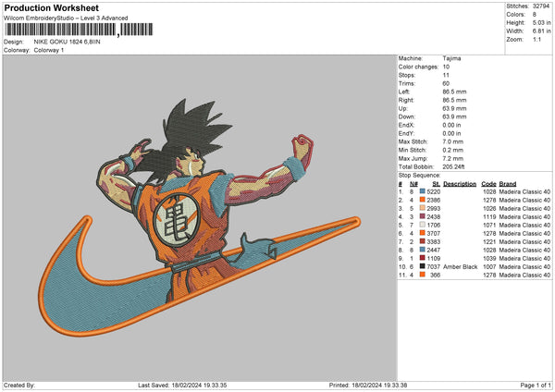The height and width of the screenshot is (392, 555).
Task: Click "Madeira Classic 40" in stop row 11
Action: tap(524, 275)
